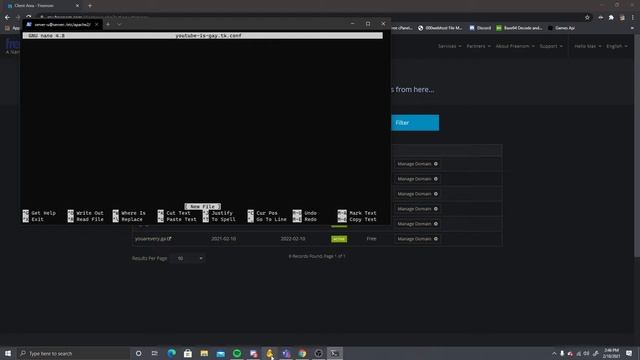Open Cortana from the taskbar
The height and width of the screenshot is (360, 640).
tap(138, 353)
